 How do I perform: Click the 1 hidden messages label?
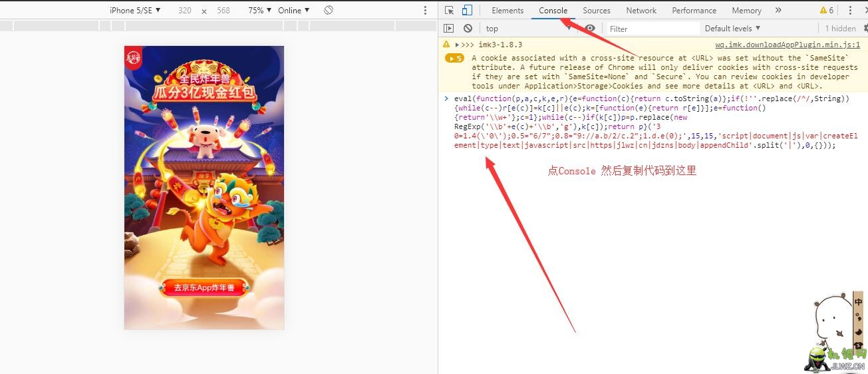pos(840,29)
